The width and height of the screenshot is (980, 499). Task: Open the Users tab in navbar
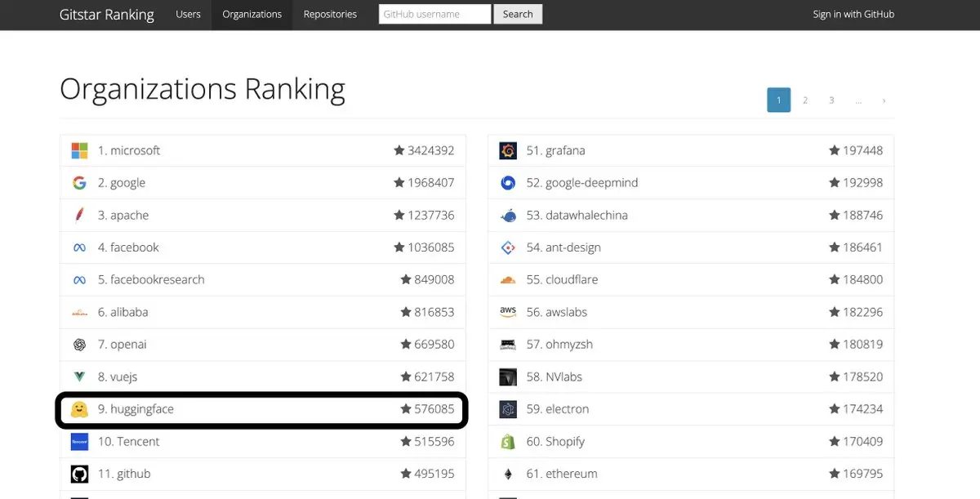click(x=188, y=15)
